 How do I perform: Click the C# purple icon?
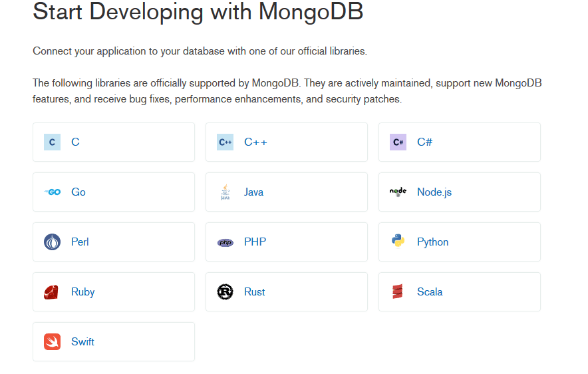[398, 142]
